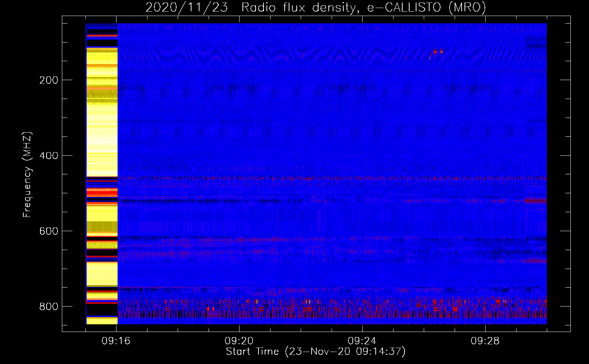The height and width of the screenshot is (364, 589).
Task: Click the 09:28 time tick label
Action: coord(485,341)
